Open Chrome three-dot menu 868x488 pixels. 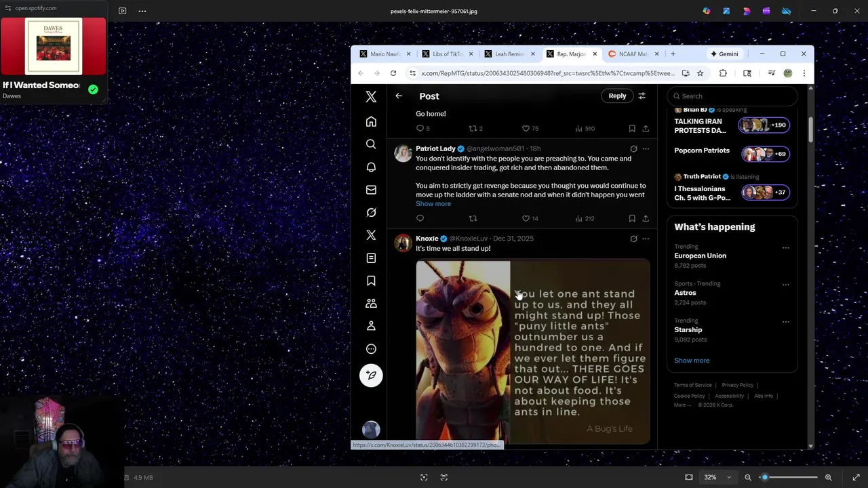point(804,73)
